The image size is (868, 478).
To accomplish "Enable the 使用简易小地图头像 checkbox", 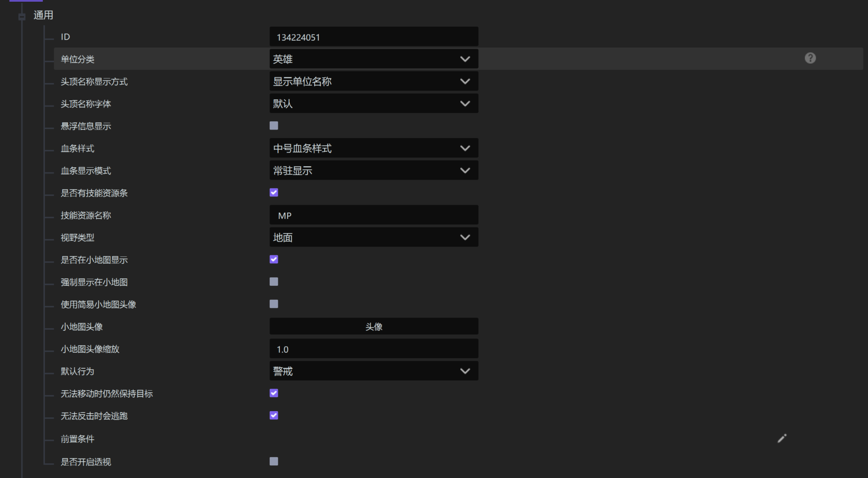I will click(274, 304).
